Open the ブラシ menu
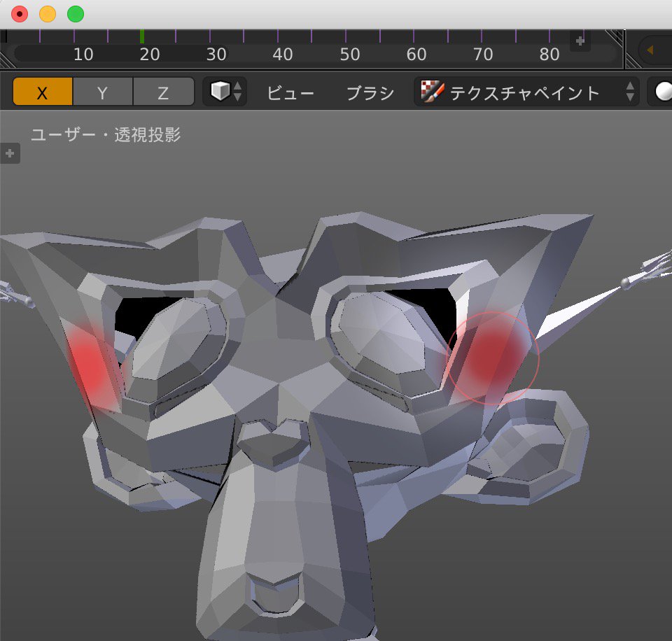Image resolution: width=672 pixels, height=641 pixels. (370, 92)
